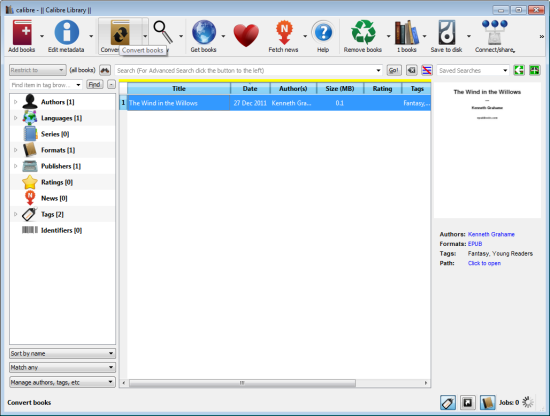Open Remove books dropdown arrow
This screenshot has height=416, width=550.
point(388,36)
